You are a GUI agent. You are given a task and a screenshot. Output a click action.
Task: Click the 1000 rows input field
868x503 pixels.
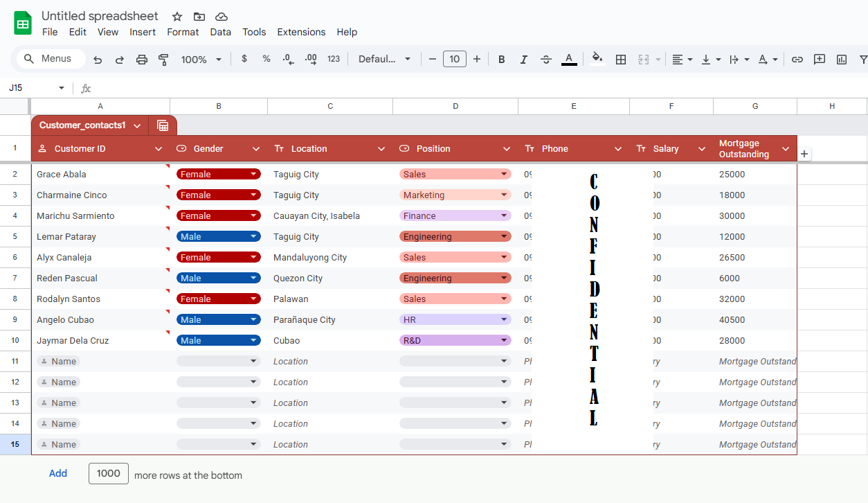[x=109, y=473]
